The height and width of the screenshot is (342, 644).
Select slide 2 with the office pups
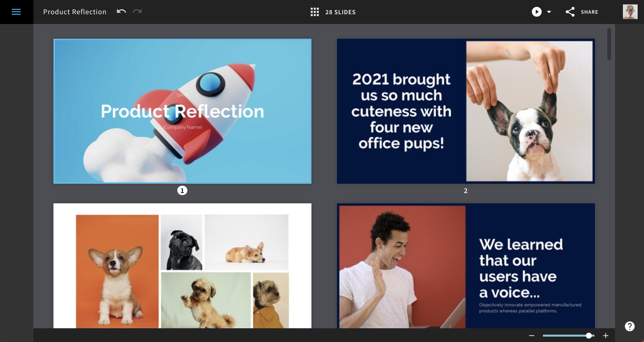tap(465, 111)
